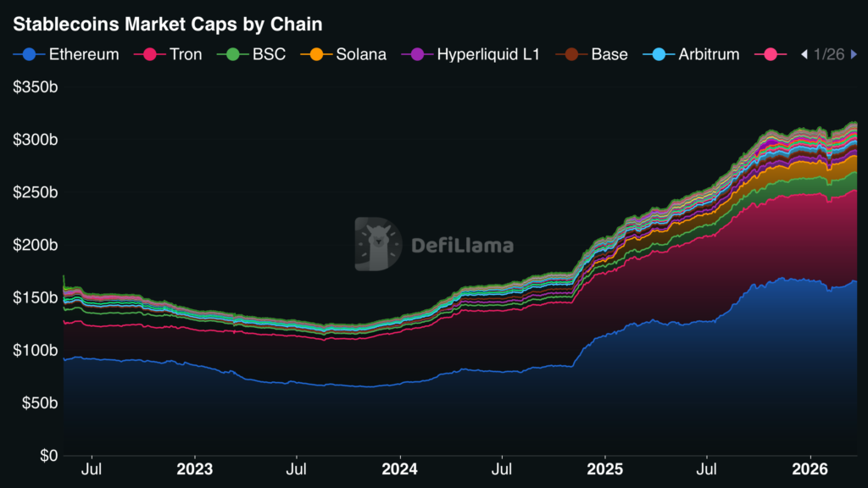Hide the Ethereum series via its label

tap(83, 54)
